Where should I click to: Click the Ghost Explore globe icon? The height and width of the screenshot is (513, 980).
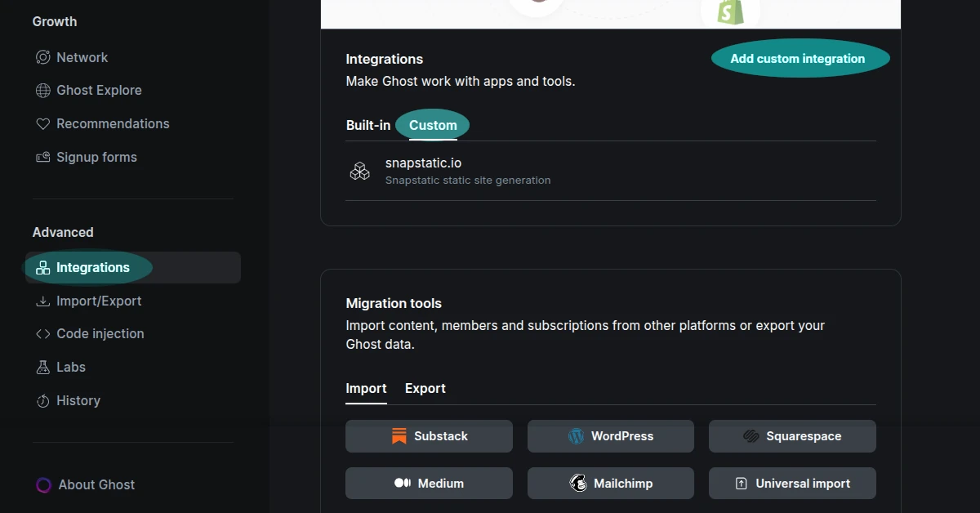(42, 90)
